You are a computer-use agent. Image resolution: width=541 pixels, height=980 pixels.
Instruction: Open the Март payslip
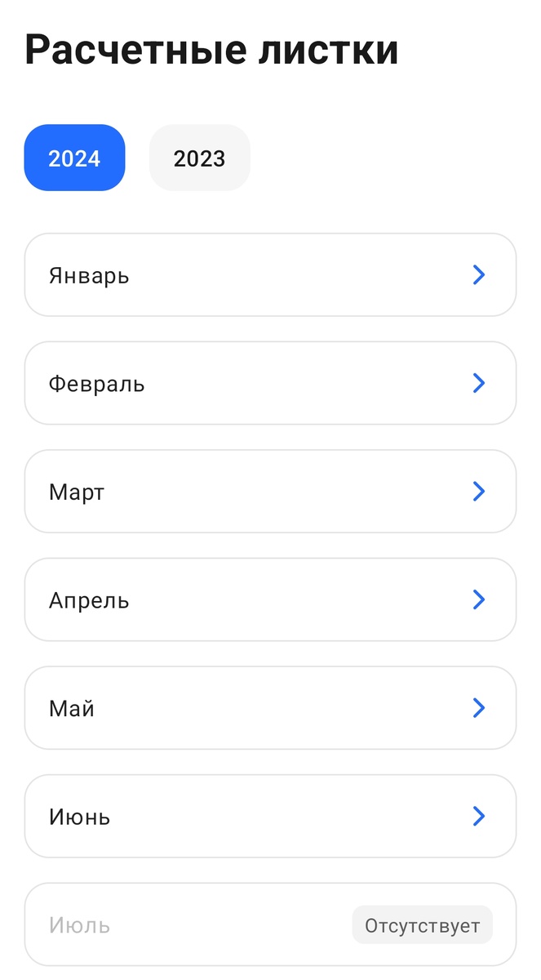(270, 491)
